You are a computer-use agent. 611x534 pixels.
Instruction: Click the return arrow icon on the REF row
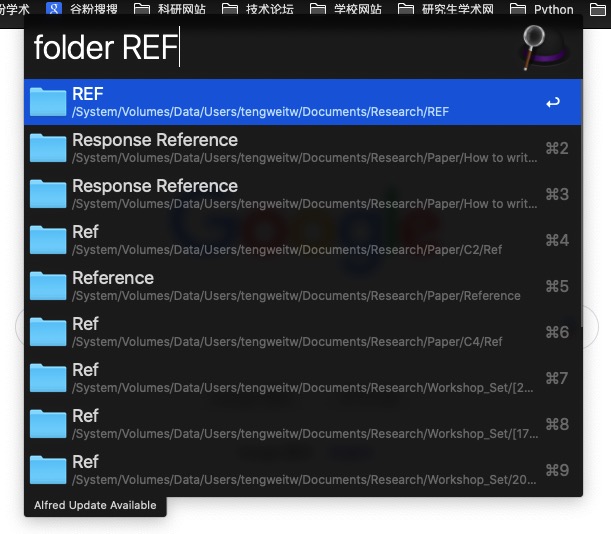pyautogui.click(x=553, y=103)
